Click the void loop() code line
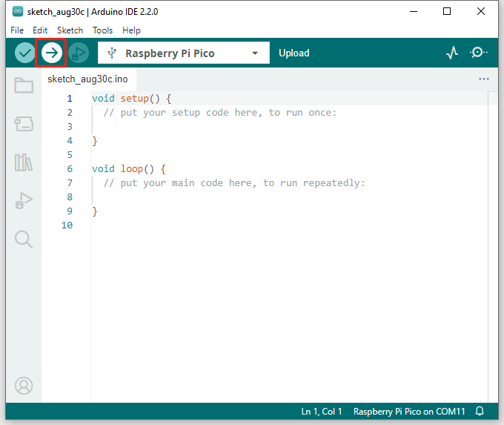This screenshot has height=425, width=504. click(128, 169)
